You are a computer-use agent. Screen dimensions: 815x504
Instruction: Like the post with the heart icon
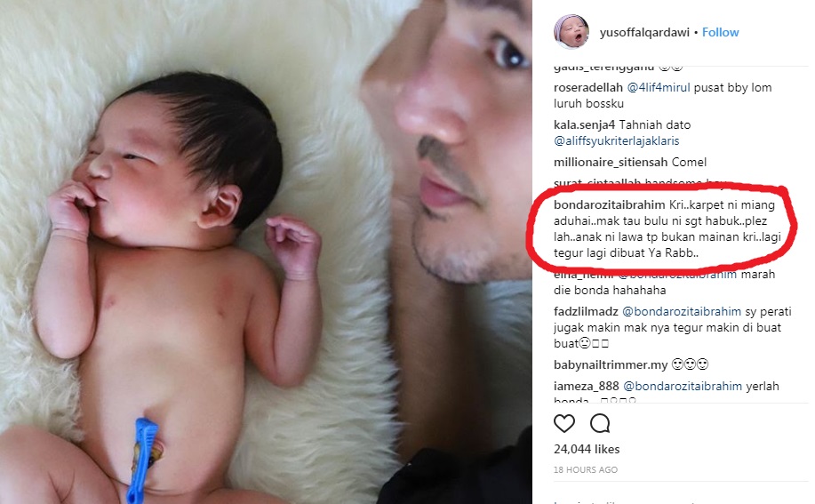coord(564,423)
